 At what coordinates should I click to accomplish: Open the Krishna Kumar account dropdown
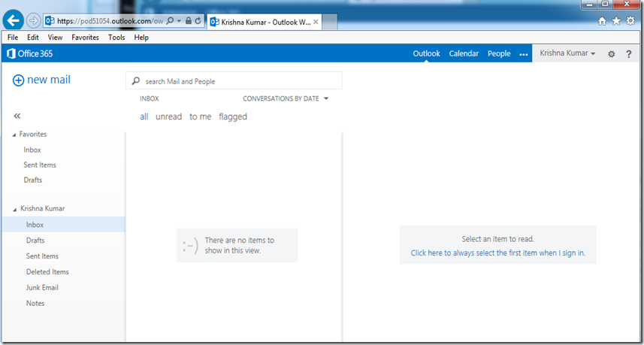click(x=567, y=53)
